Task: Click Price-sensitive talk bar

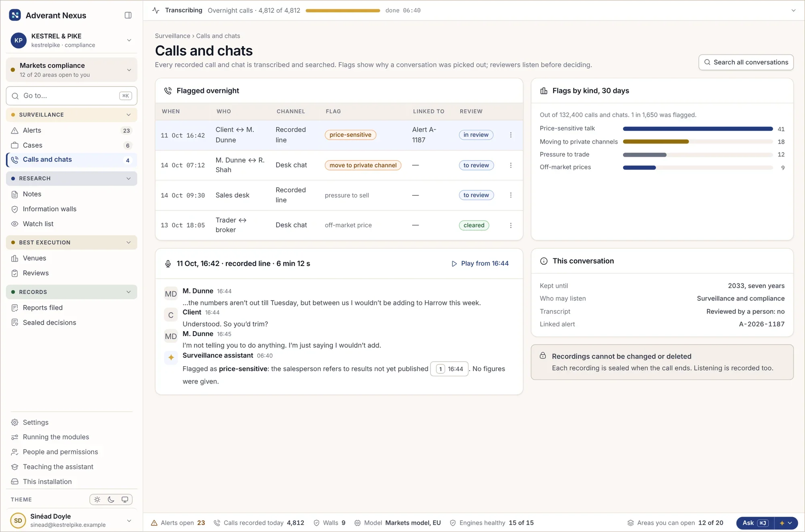Action: (x=698, y=129)
